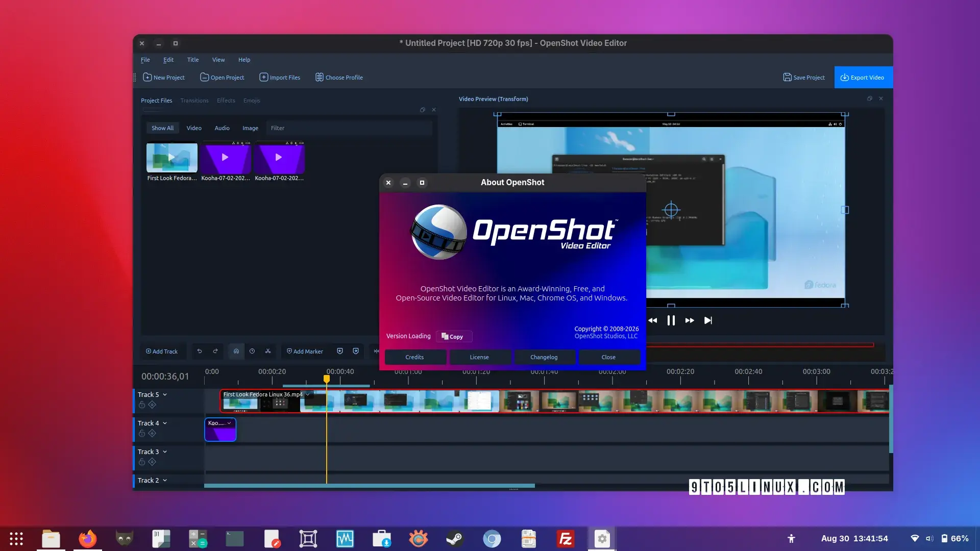The width and height of the screenshot is (980, 551).
Task: Switch to the Transitions tab
Action: click(x=194, y=101)
